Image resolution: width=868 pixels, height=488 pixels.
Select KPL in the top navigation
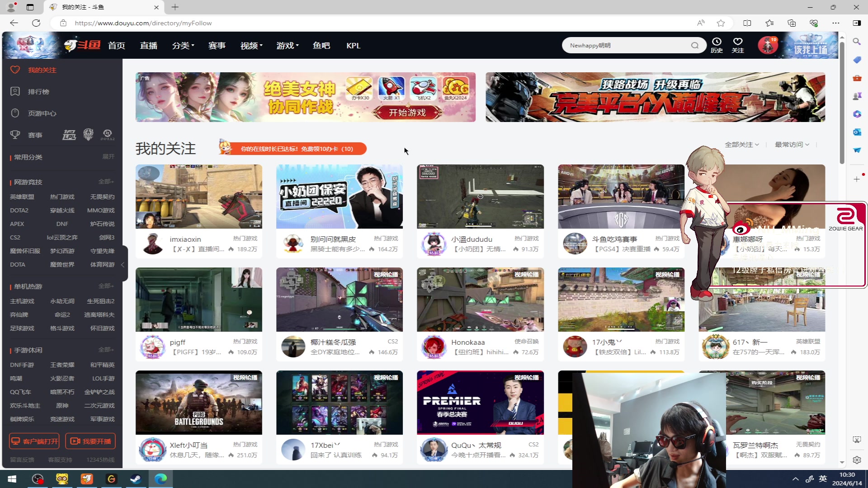353,45
